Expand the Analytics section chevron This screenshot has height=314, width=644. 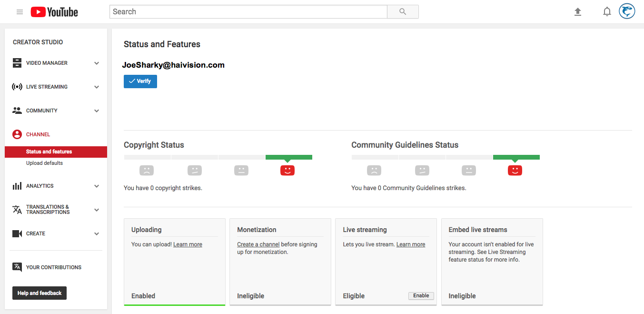click(97, 186)
